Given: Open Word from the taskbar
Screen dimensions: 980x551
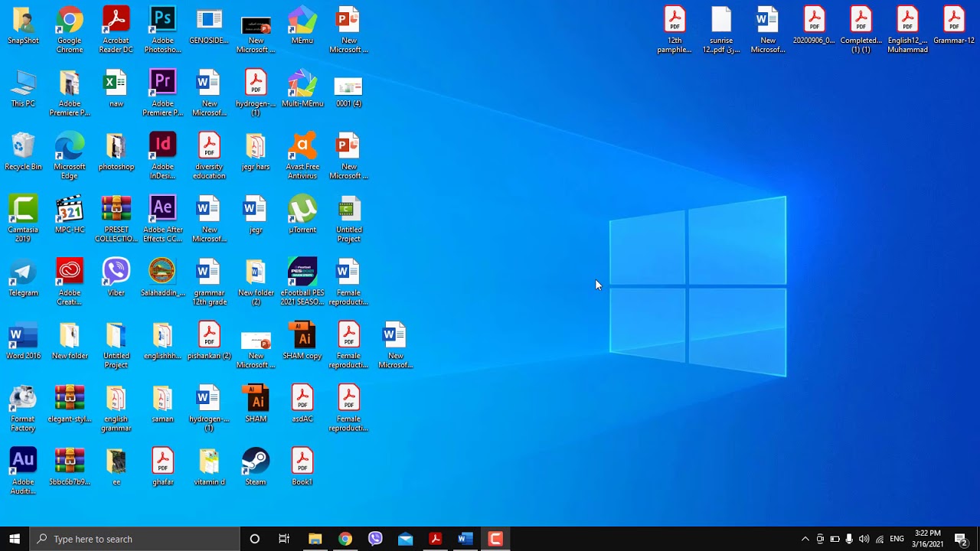Looking at the screenshot, I should [465, 539].
